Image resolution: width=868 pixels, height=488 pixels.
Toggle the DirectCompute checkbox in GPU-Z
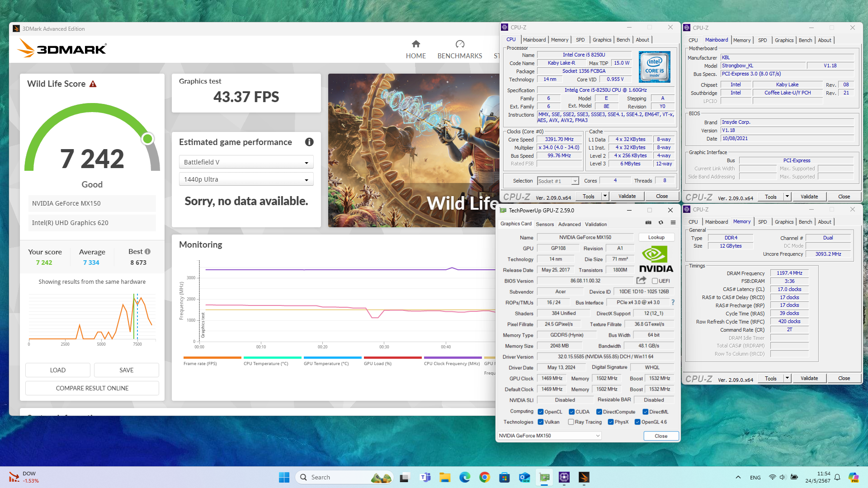[x=599, y=412]
